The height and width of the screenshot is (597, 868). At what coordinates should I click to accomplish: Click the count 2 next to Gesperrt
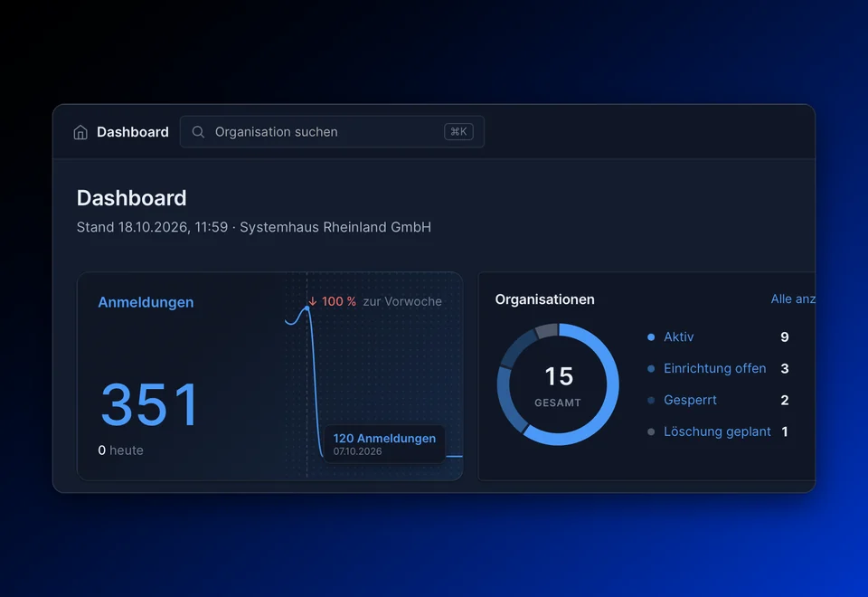[x=785, y=400]
